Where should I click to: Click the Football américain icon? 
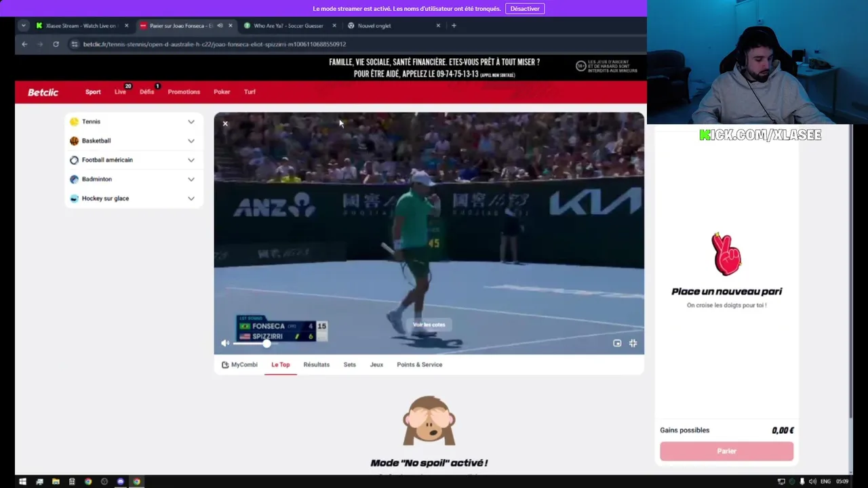tap(74, 160)
